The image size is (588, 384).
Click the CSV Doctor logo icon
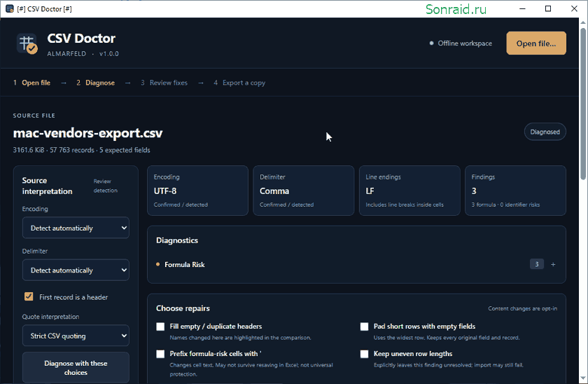(27, 43)
